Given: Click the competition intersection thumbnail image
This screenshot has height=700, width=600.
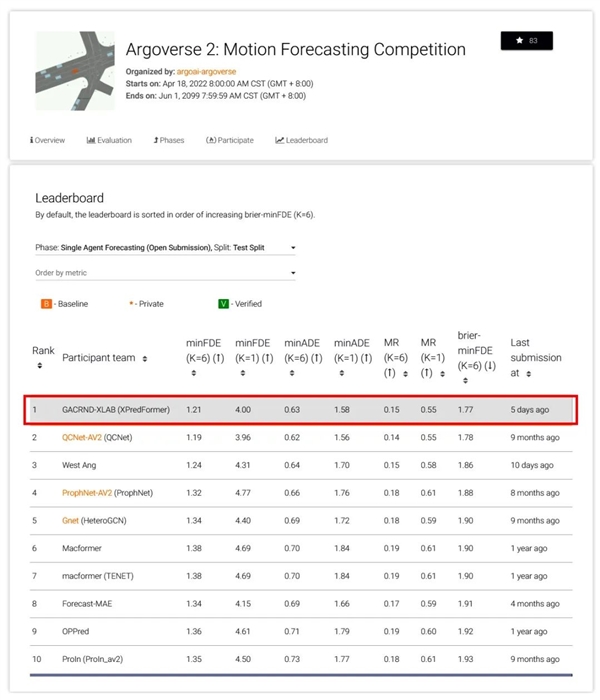Looking at the screenshot, I should point(74,70).
